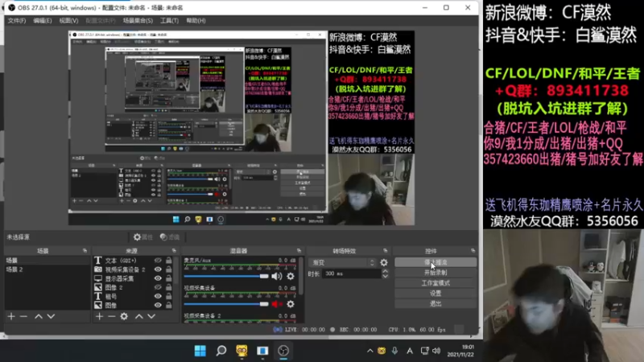The height and width of the screenshot is (362, 644).
Task: Click the OBS Studio taskbar icon
Action: pyautogui.click(x=283, y=351)
